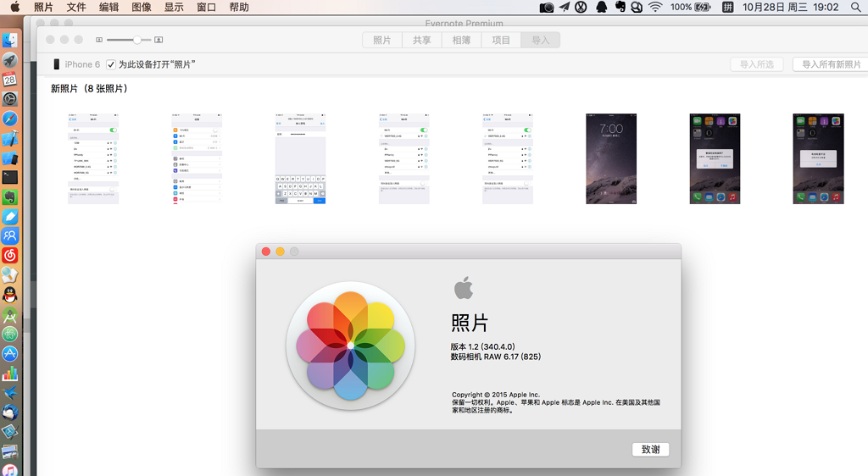Open NetEase Music red icon in dock

click(10, 256)
